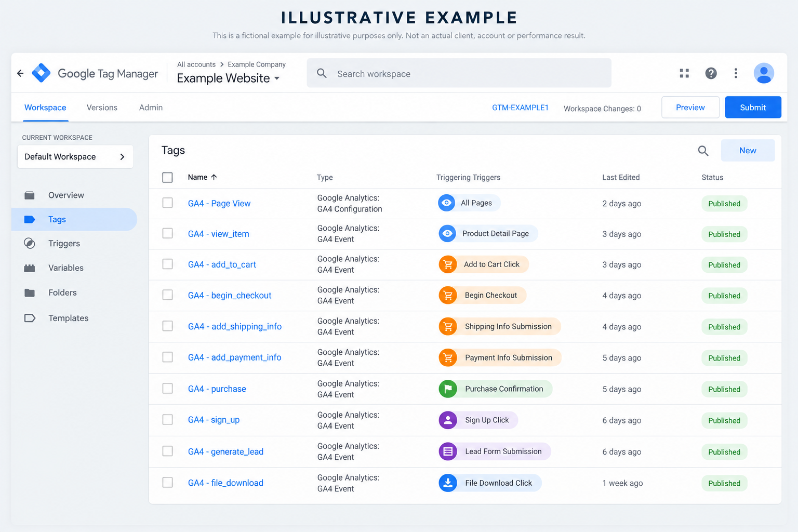Click the Preview button

point(690,107)
